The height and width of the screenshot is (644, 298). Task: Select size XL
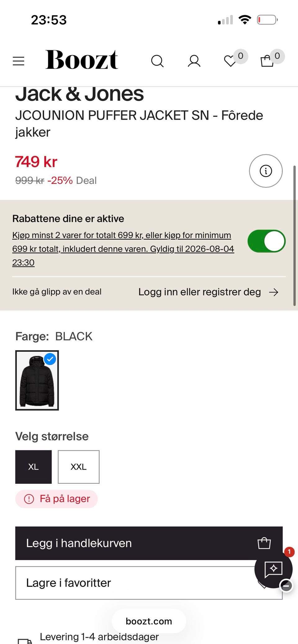[34, 467]
